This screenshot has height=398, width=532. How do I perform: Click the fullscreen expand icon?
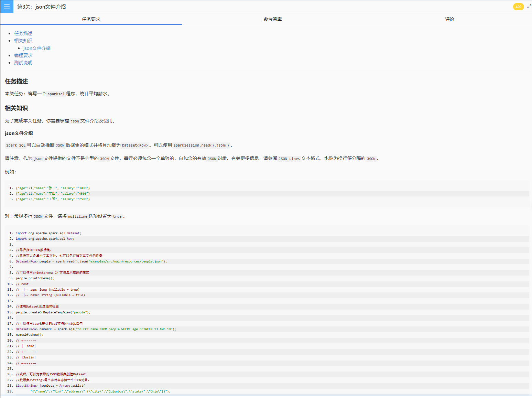(529, 6)
